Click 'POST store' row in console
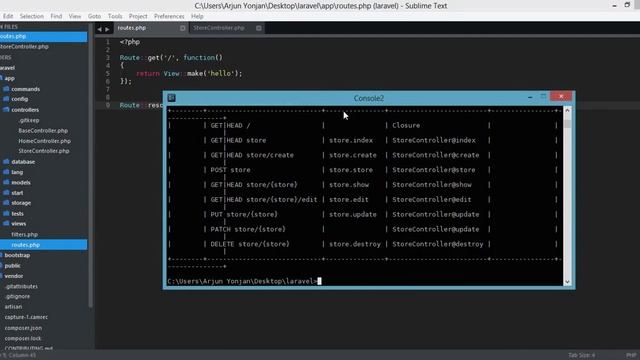The height and width of the screenshot is (360, 640). [231, 170]
